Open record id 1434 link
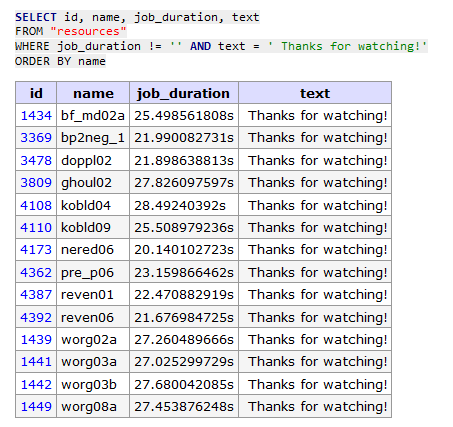The height and width of the screenshot is (427, 453). [x=36, y=116]
